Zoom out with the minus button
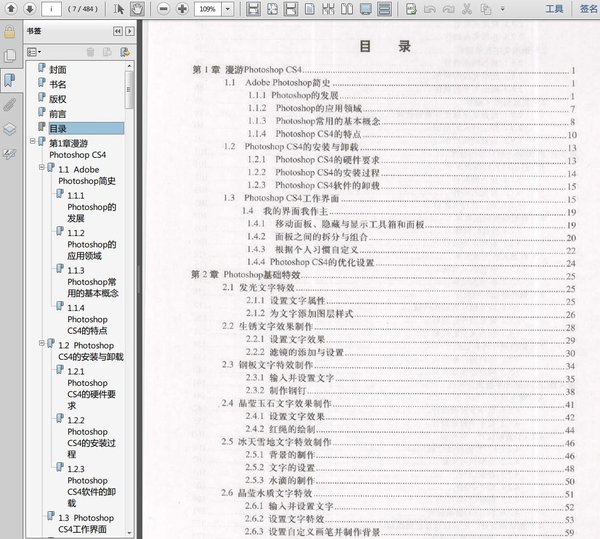 pyautogui.click(x=164, y=9)
